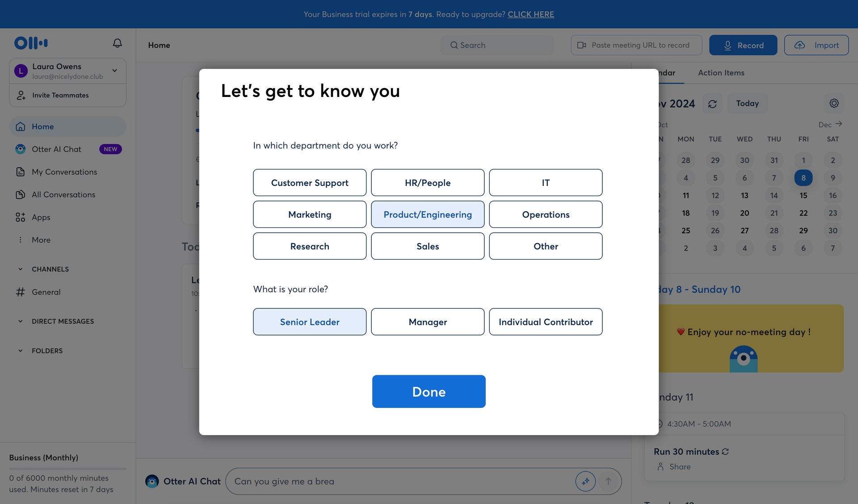Follow the CLICK HERE upgrade link
Viewport: 858px width, 504px height.
click(x=530, y=14)
